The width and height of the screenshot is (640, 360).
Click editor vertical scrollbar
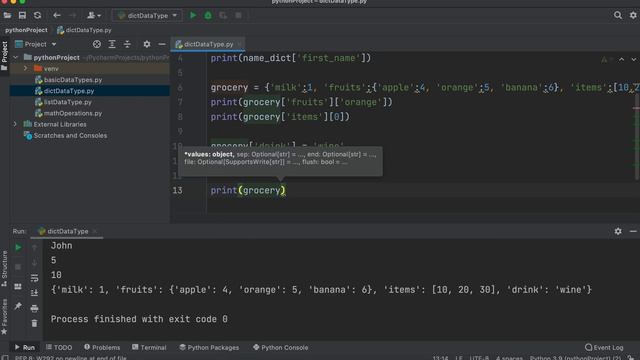[637, 136]
